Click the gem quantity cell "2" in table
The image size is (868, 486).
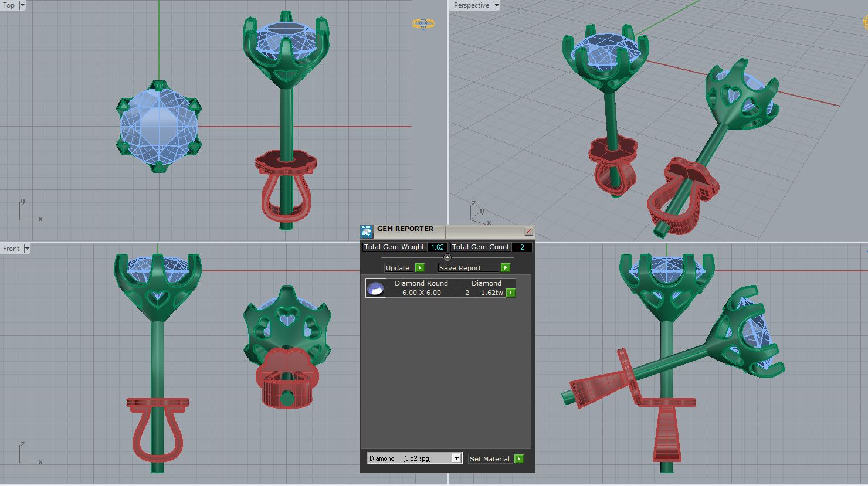(x=467, y=293)
